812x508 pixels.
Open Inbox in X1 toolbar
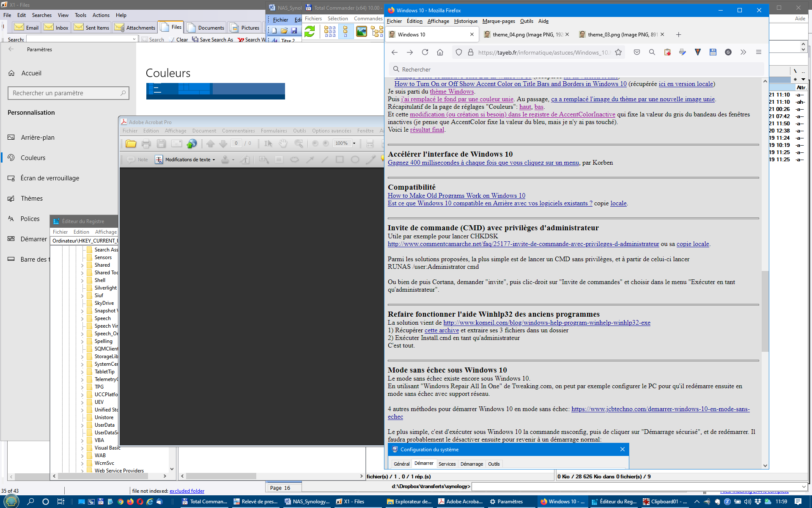click(x=56, y=28)
